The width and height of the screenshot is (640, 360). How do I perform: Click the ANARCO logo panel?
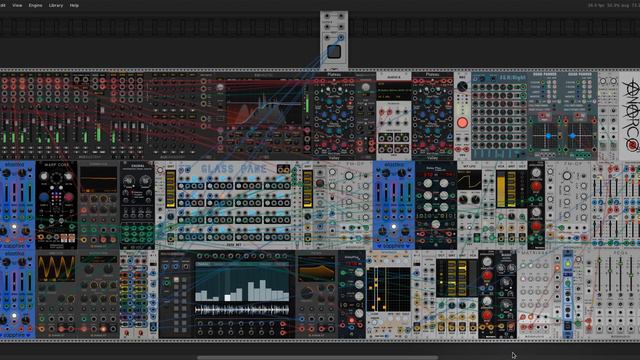coord(629,116)
